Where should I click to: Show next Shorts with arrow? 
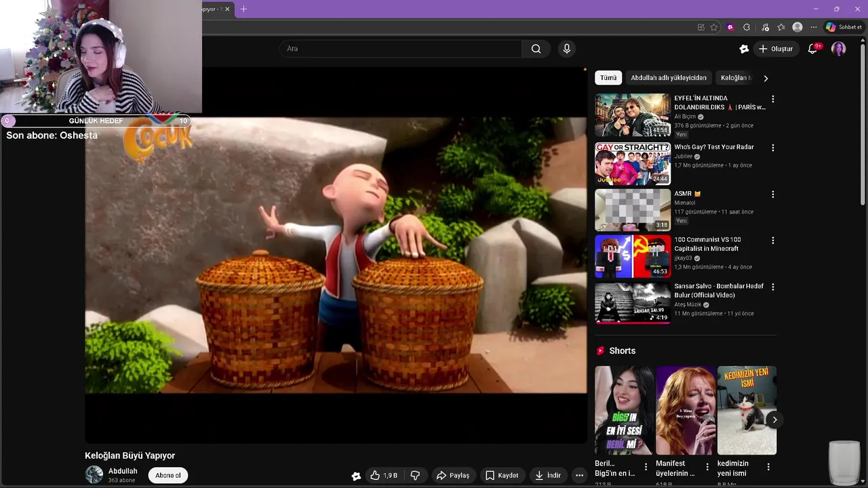(x=774, y=420)
